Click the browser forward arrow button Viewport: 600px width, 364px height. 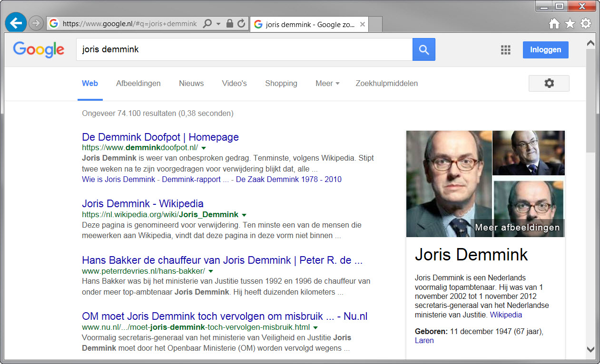tap(36, 23)
